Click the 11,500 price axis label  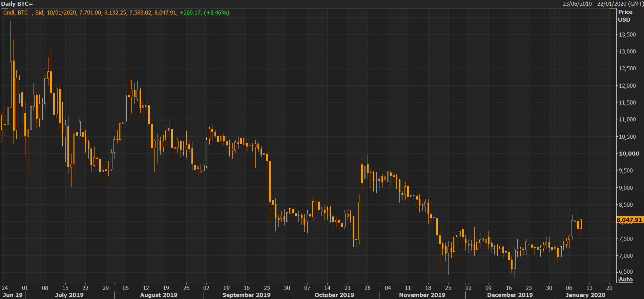627,102
